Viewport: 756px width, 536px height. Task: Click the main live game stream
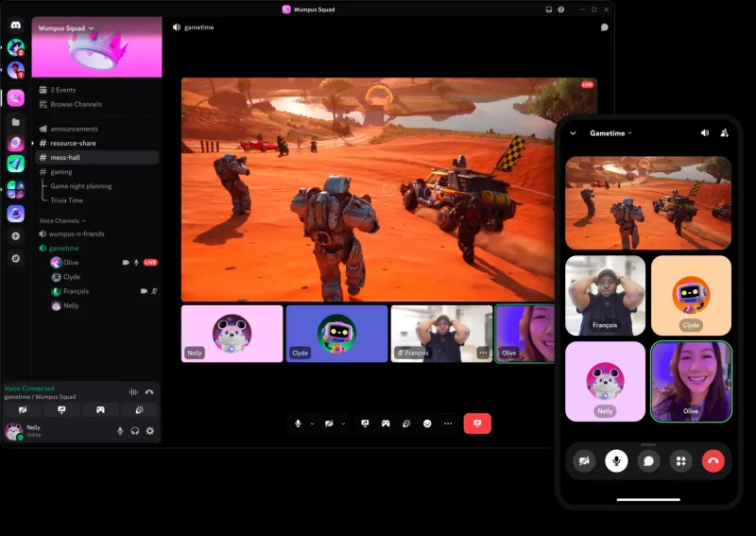click(x=368, y=190)
